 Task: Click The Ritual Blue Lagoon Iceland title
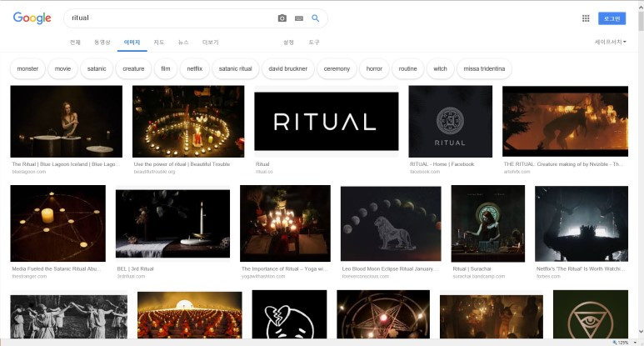tap(66, 164)
